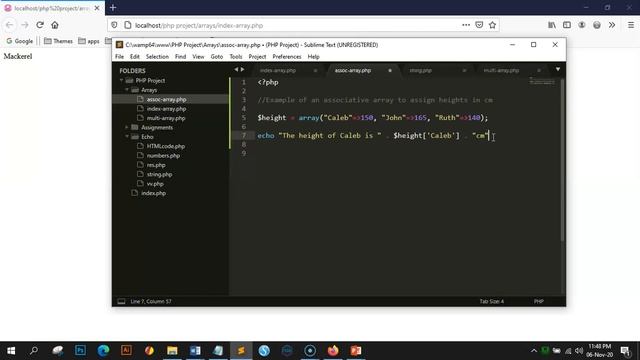This screenshot has width=640, height=360.
Task: Change Tab Size 4 setting
Action: 491,301
